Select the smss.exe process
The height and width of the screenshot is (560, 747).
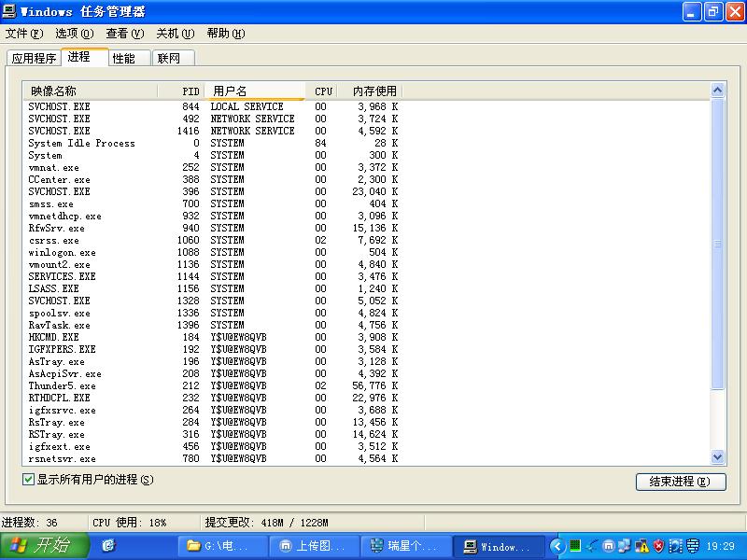(214, 203)
